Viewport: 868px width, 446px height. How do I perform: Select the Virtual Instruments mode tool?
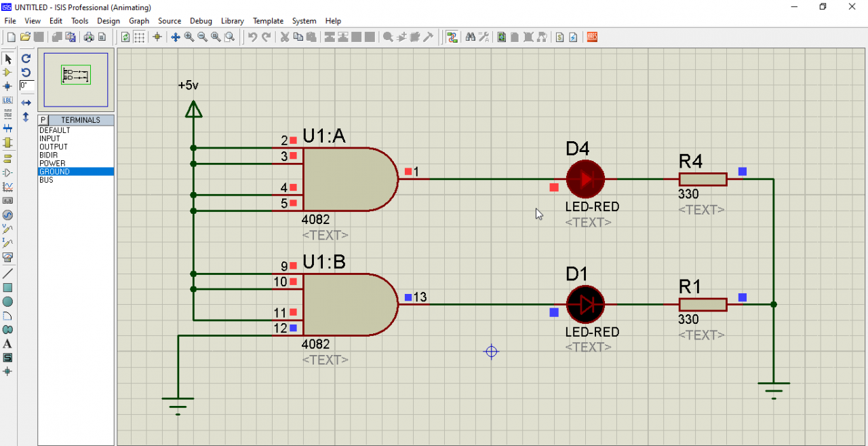(8, 257)
